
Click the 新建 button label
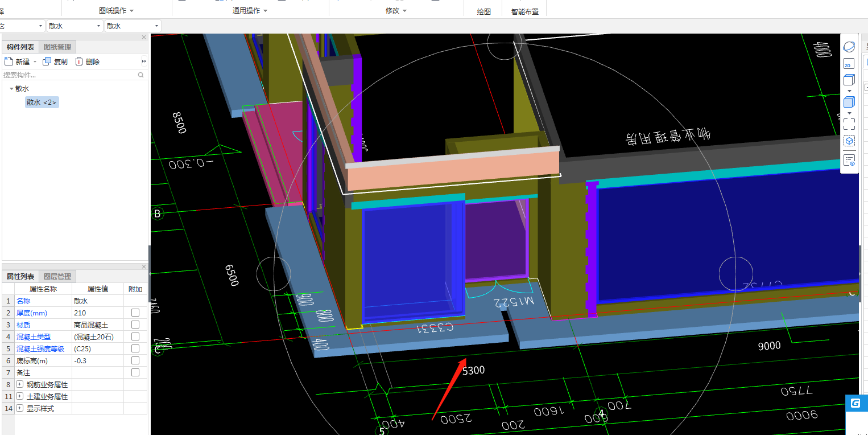[x=23, y=61]
